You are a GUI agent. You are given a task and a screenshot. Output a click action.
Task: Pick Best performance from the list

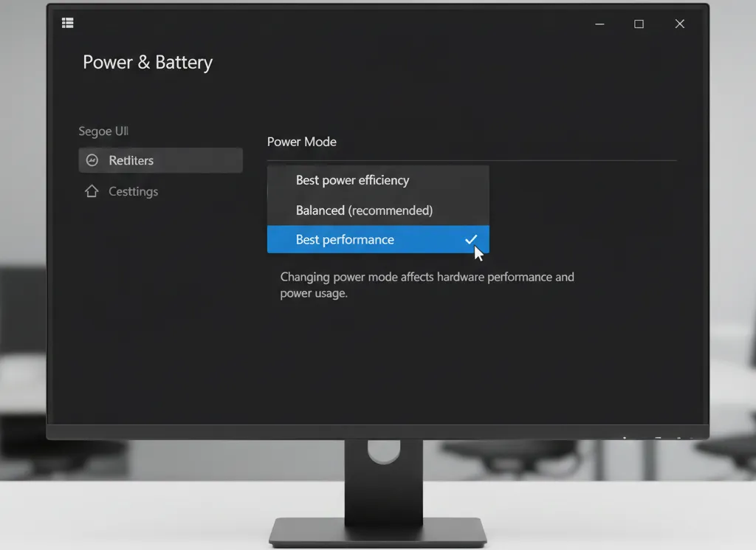coord(345,240)
